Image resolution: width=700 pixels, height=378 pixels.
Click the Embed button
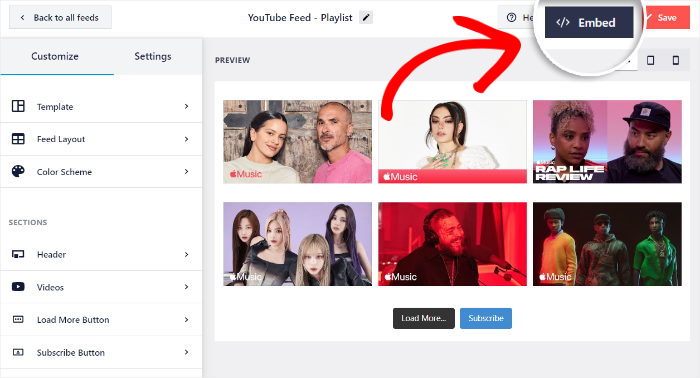(x=589, y=22)
